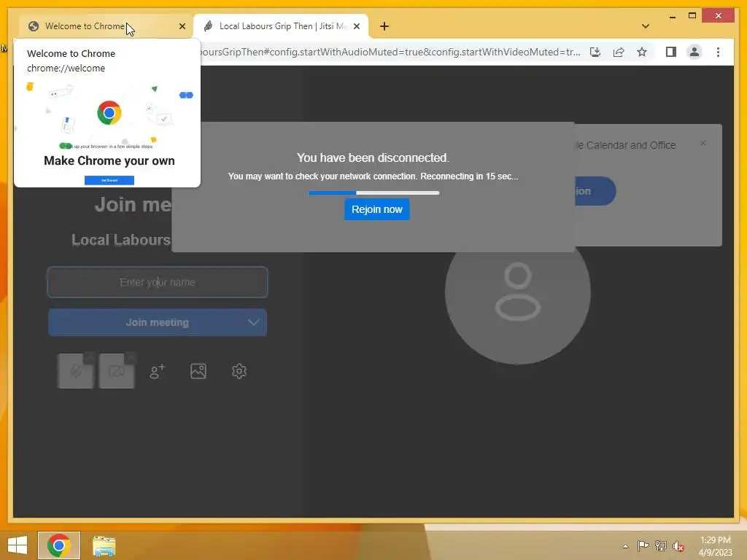The width and height of the screenshot is (747, 560).
Task: Click the partially hidden blue notification button
Action: pos(595,191)
